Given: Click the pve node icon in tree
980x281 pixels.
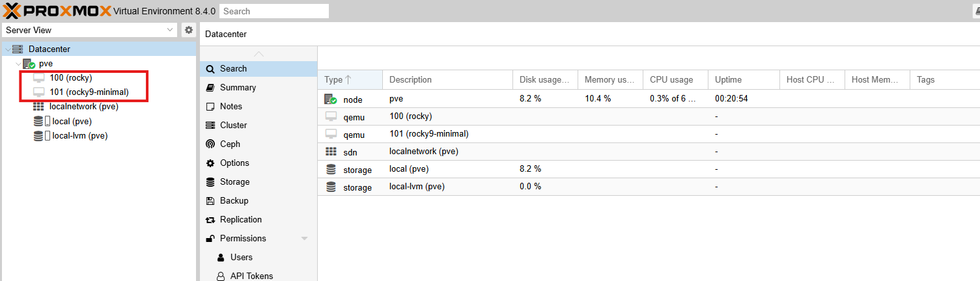Looking at the screenshot, I should [29, 64].
